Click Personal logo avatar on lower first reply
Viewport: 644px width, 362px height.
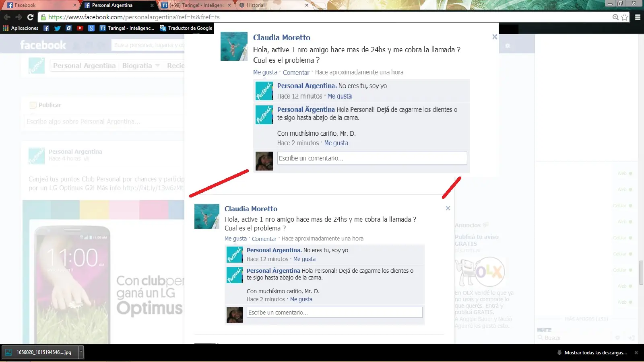click(235, 255)
